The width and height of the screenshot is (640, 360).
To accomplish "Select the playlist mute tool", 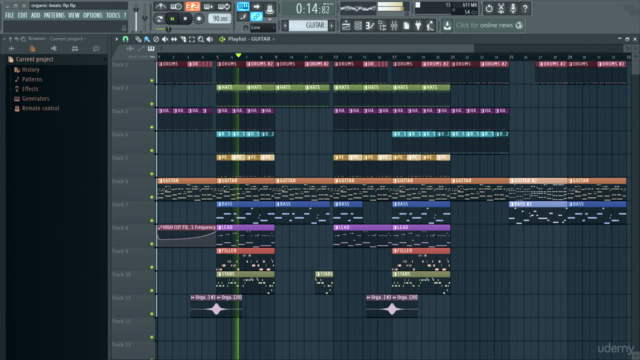I will pos(165,39).
